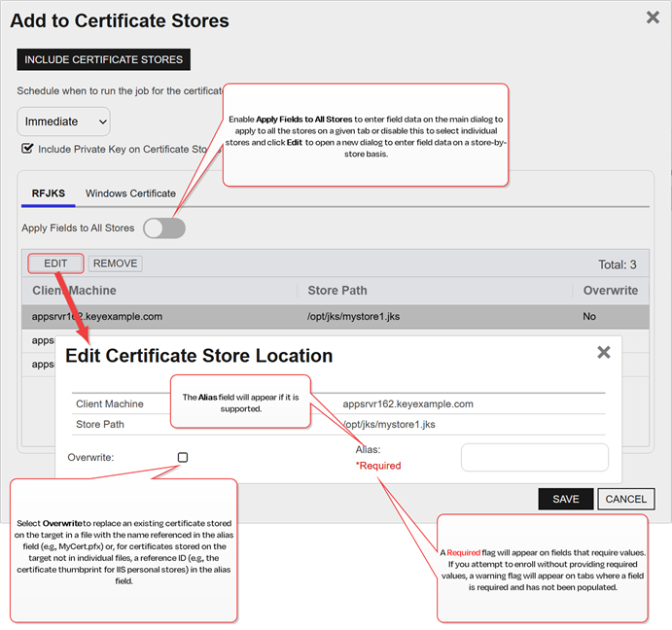Sort by the Store Path column header
The height and width of the screenshot is (630, 672).
(x=336, y=290)
